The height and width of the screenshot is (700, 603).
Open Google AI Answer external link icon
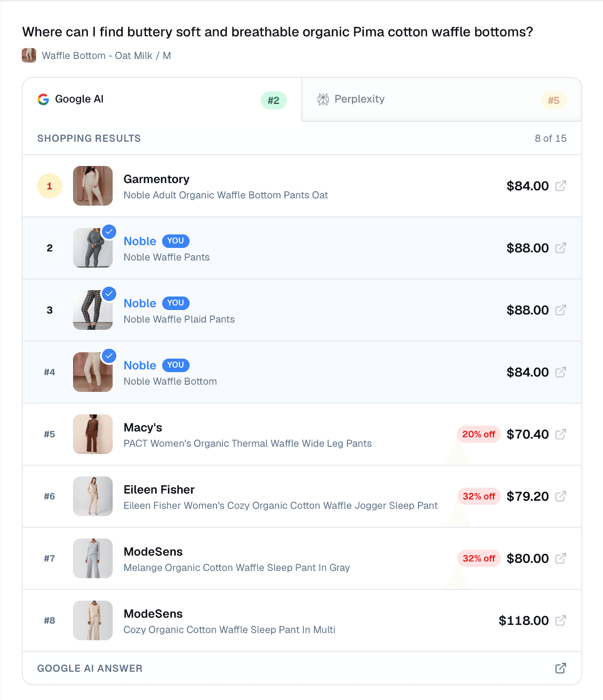560,668
